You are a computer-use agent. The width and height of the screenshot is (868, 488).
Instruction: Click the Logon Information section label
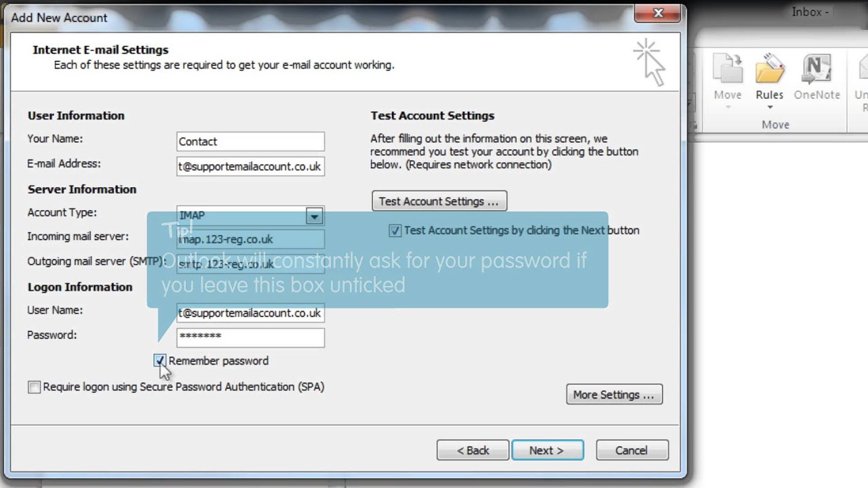(x=80, y=287)
